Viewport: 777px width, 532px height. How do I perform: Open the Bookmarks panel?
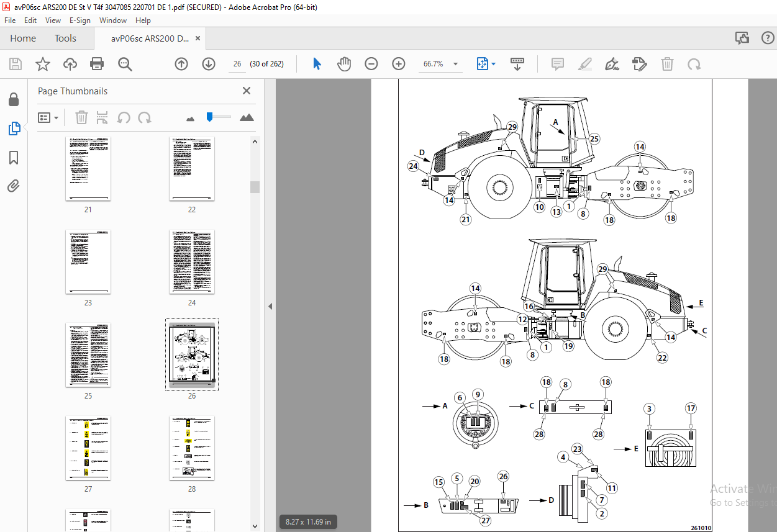(14, 158)
